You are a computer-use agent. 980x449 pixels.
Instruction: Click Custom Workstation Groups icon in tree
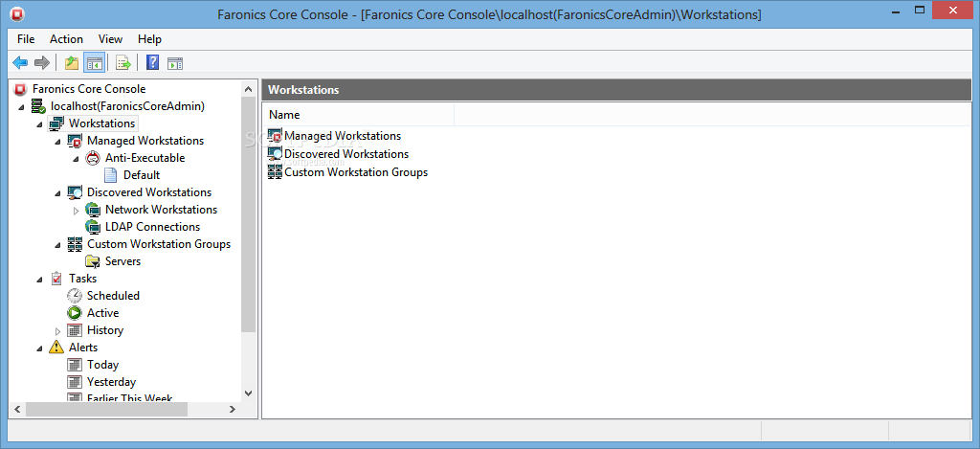click(x=75, y=244)
